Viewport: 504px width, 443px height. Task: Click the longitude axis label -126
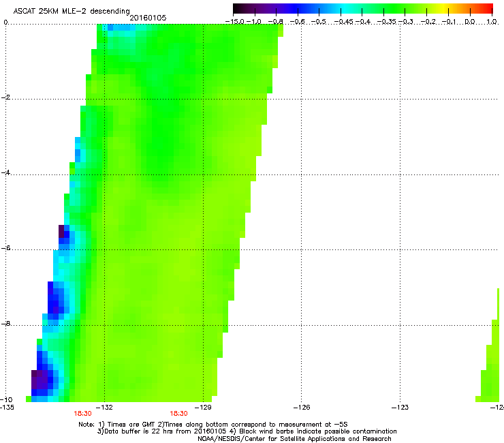(302, 408)
